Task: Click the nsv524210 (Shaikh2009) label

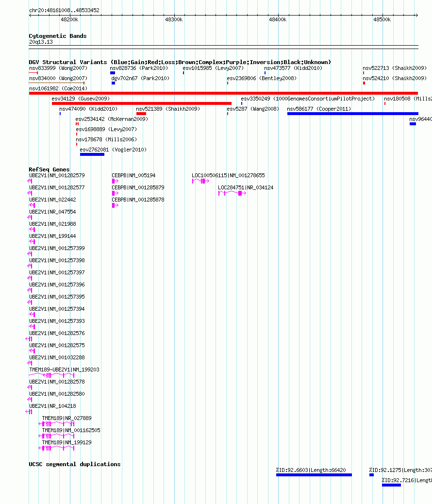Action: tap(395, 79)
